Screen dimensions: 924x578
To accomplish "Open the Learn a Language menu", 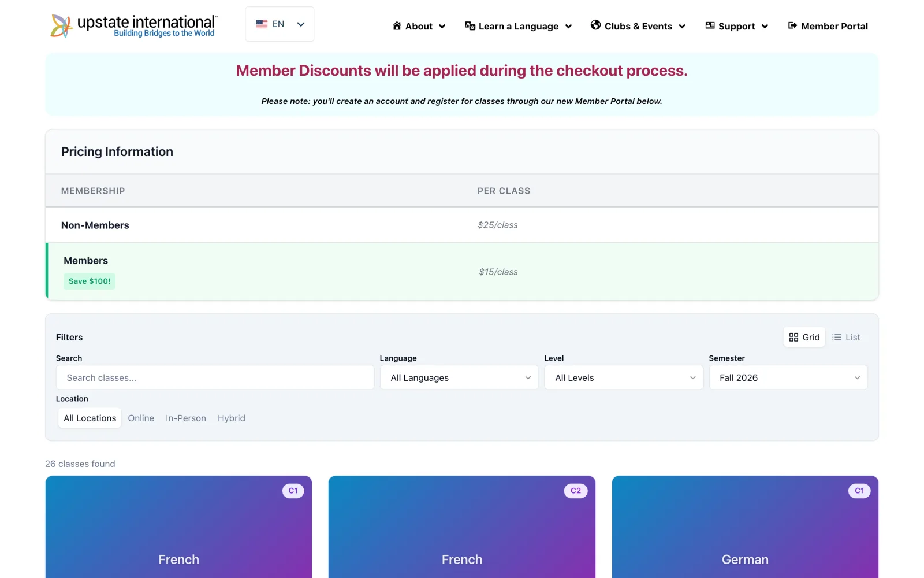I will click(518, 26).
